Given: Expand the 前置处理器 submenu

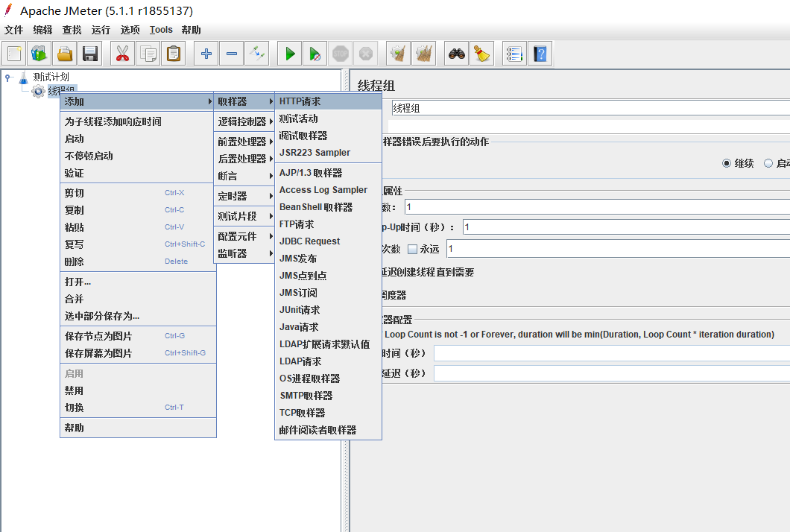Looking at the screenshot, I should (244, 142).
